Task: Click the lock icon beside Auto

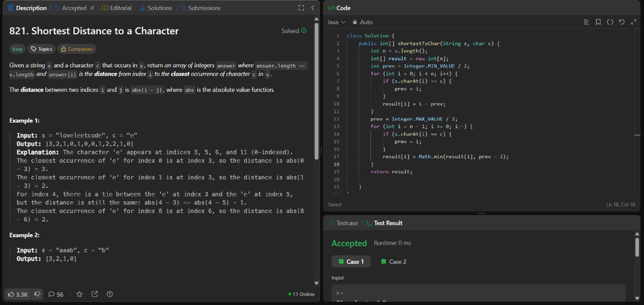Action: (x=355, y=22)
